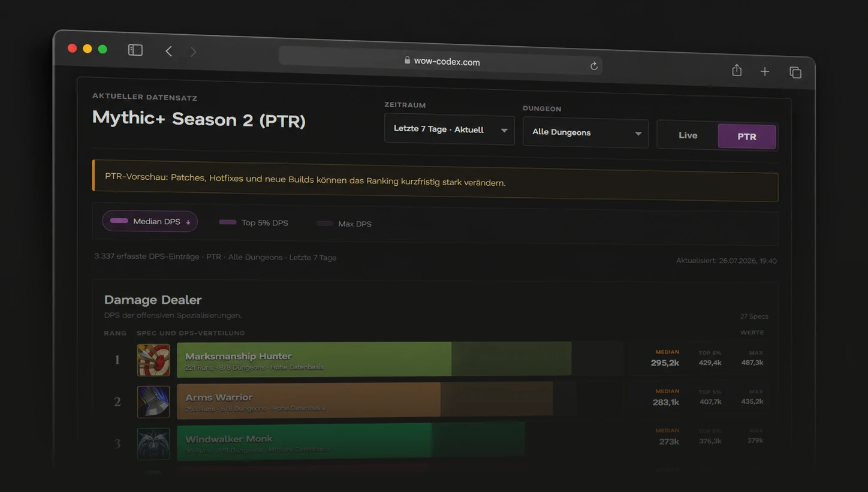Click the Marksmanship Hunter DPS bar

pos(400,360)
